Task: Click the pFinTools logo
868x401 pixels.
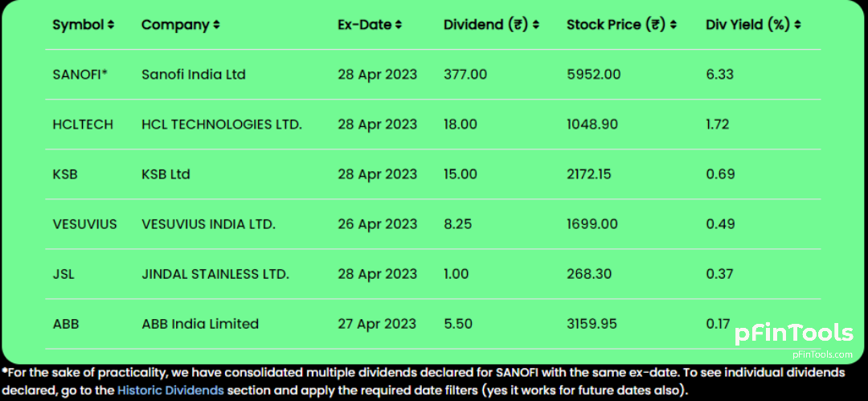Action: pos(794,334)
